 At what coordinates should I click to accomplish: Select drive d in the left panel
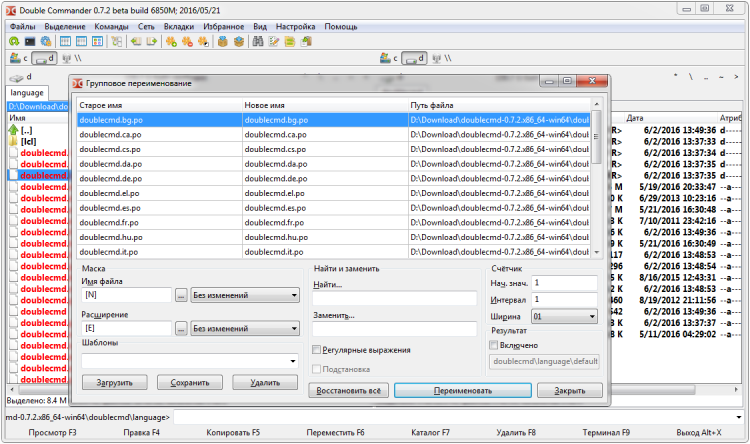[44, 58]
